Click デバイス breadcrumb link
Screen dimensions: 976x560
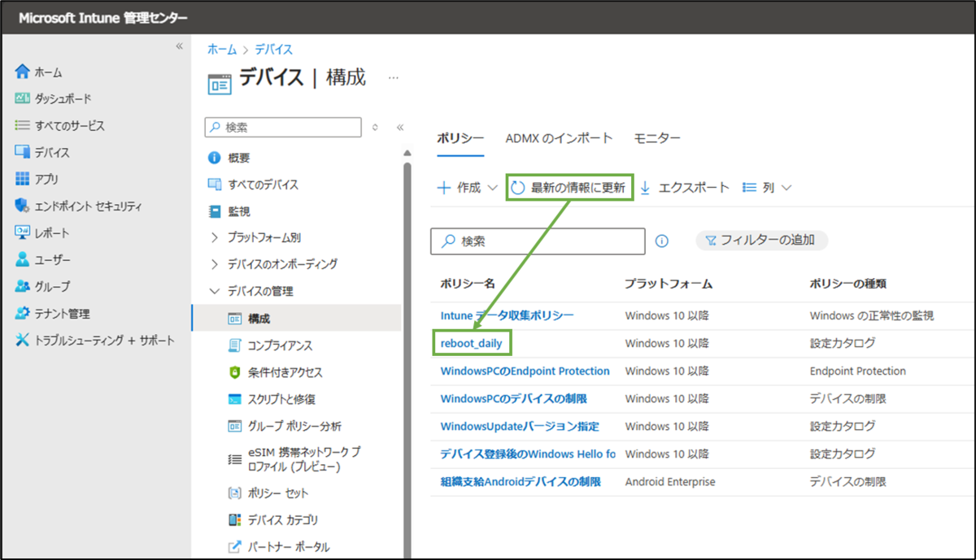(x=274, y=50)
